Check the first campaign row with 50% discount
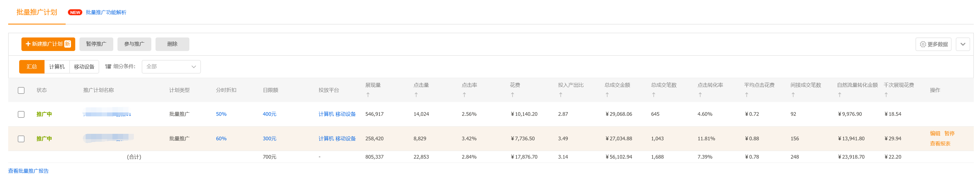Viewport: 980px width, 193px height. 21,114
